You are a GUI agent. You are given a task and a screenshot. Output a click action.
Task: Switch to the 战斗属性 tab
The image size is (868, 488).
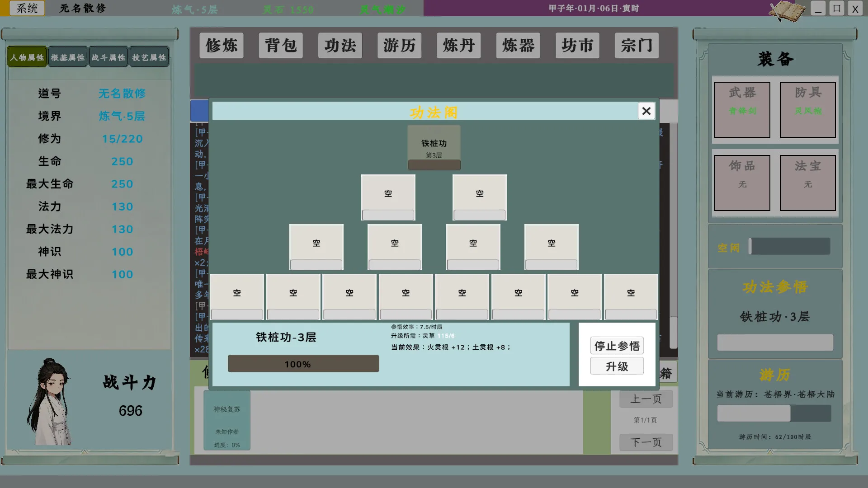coord(108,57)
